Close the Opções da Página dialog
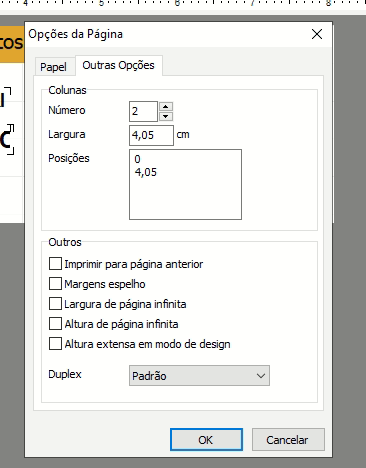 (317, 34)
